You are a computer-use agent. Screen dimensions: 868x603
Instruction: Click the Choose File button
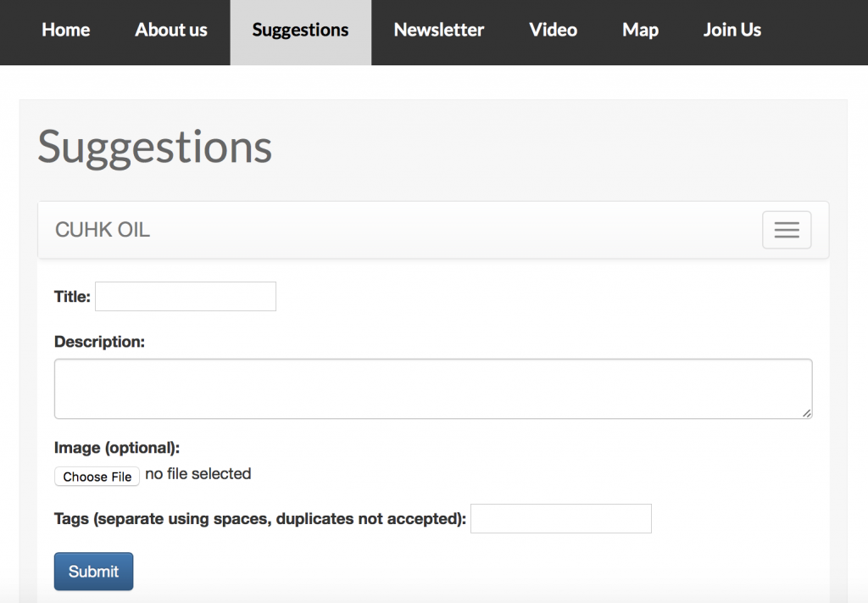click(97, 476)
